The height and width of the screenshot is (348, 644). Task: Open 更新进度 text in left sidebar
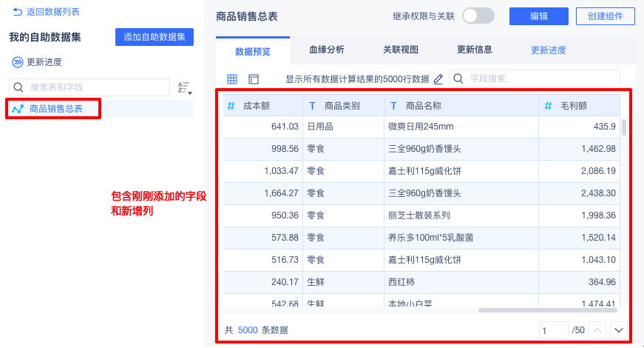pyautogui.click(x=44, y=62)
